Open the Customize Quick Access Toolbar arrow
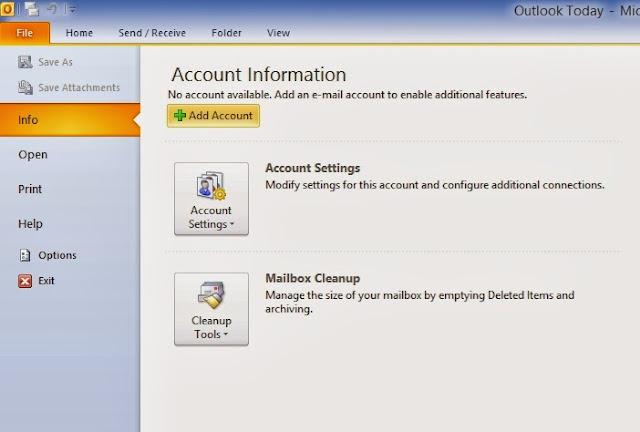Image resolution: width=640 pixels, height=432 pixels. pos(72,9)
